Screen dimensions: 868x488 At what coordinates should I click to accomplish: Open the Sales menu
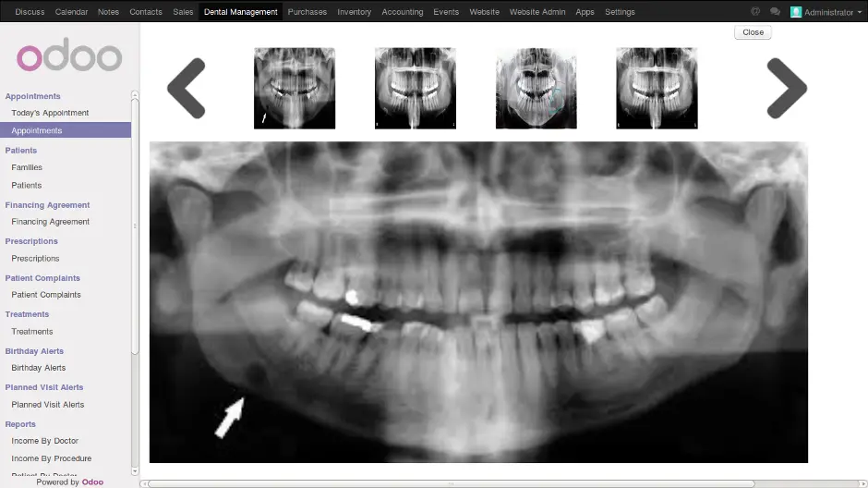[x=183, y=12]
